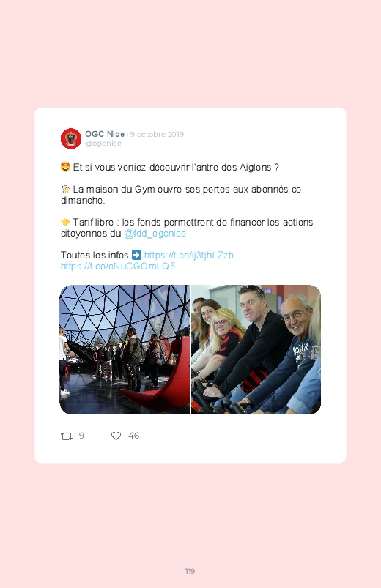
Task: Click the house emoji before La maison
Action: (x=65, y=189)
